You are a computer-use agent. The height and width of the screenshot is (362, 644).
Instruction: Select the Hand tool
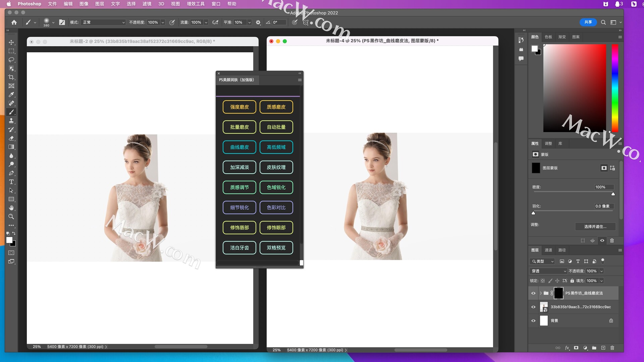coord(11,208)
